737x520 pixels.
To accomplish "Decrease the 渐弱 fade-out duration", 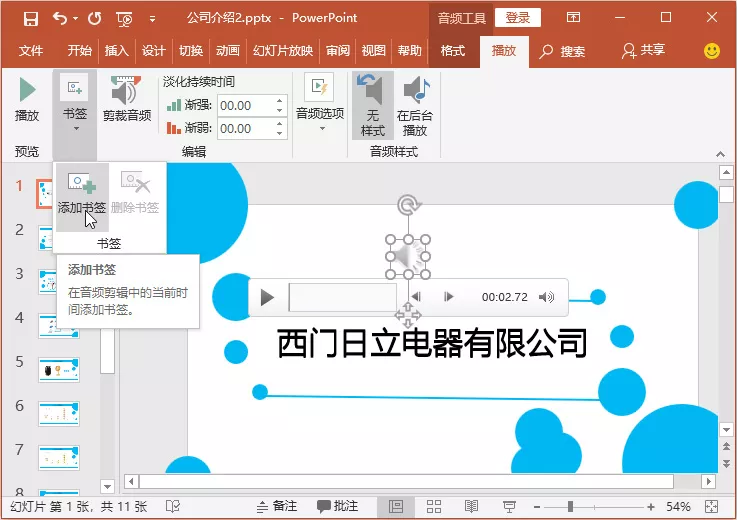I will 280,134.
